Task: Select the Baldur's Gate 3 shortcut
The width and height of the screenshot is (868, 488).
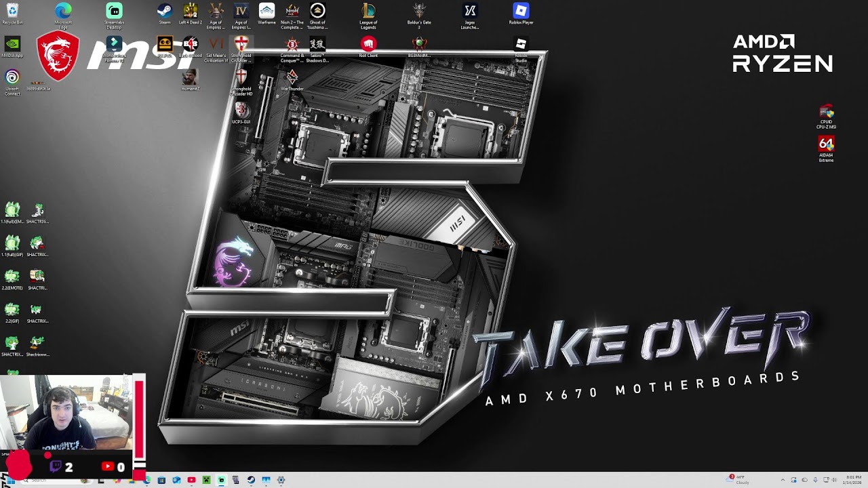Action: (x=419, y=16)
